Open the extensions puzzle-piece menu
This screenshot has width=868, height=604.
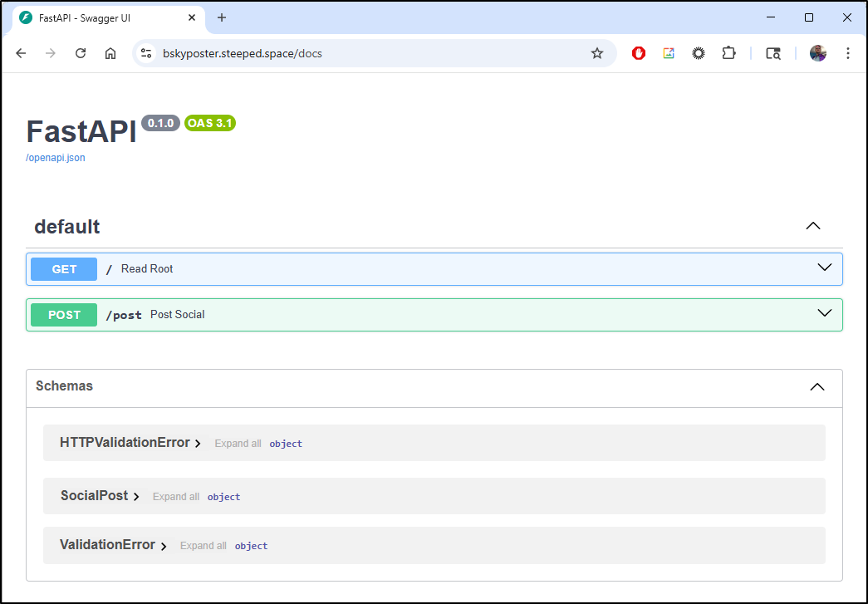[x=728, y=52]
